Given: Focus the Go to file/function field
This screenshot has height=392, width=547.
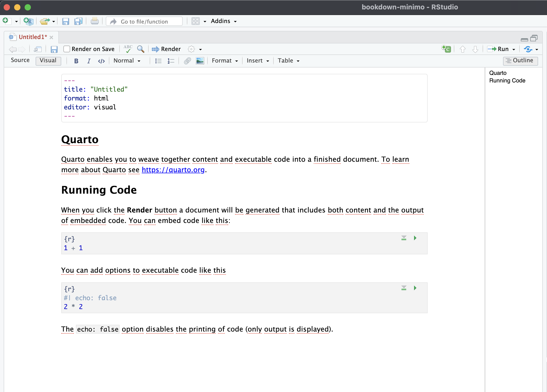Looking at the screenshot, I should (x=144, y=21).
